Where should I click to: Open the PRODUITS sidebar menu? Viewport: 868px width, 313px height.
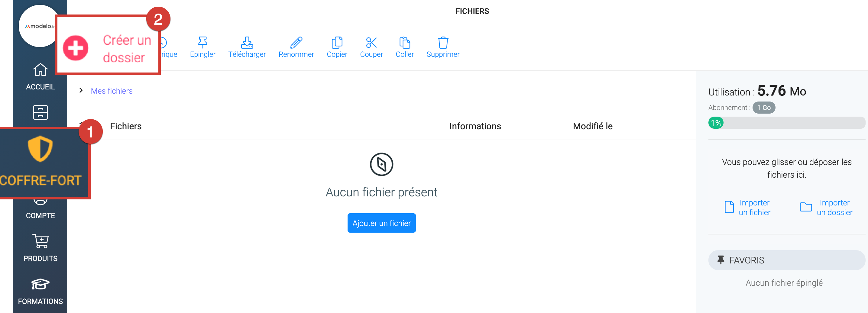[40, 248]
